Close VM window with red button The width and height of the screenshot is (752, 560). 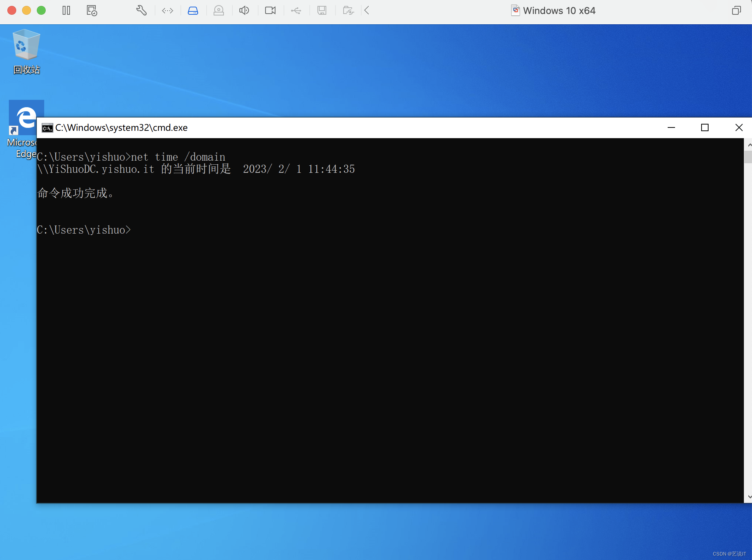12,10
